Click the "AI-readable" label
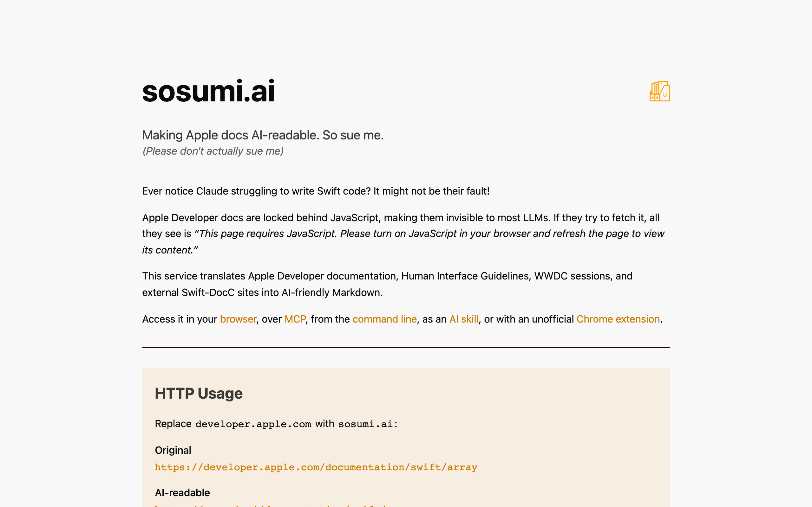The width and height of the screenshot is (812, 507). tap(182, 492)
